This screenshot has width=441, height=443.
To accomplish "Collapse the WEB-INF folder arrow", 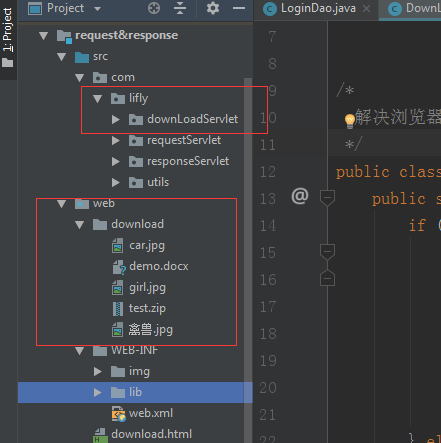I will pos(80,351).
